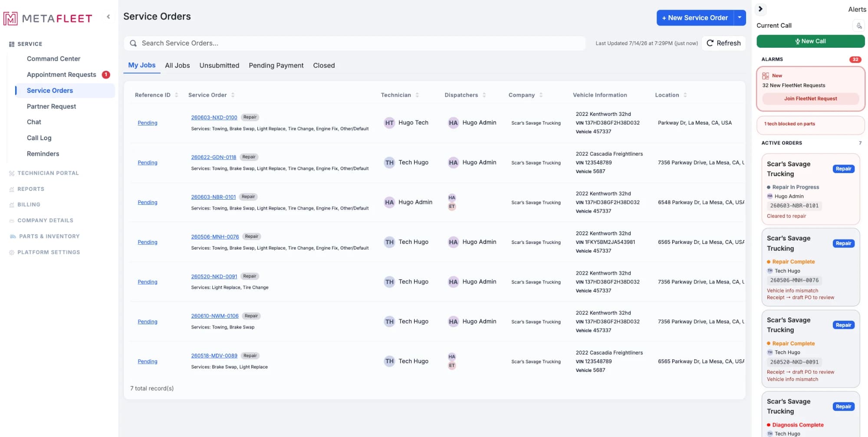The image size is (868, 437).
Task: Click the New Service Order button
Action: 695,18
